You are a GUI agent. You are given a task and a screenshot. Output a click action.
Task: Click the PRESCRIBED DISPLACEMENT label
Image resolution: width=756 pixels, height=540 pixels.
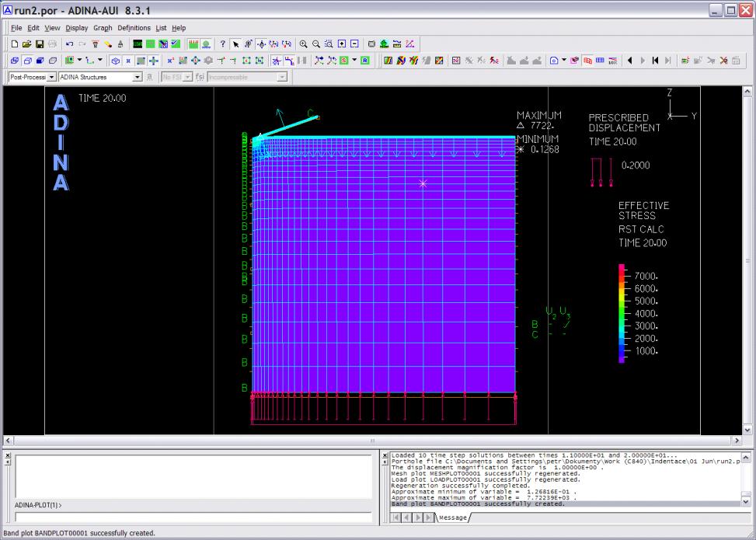point(625,123)
